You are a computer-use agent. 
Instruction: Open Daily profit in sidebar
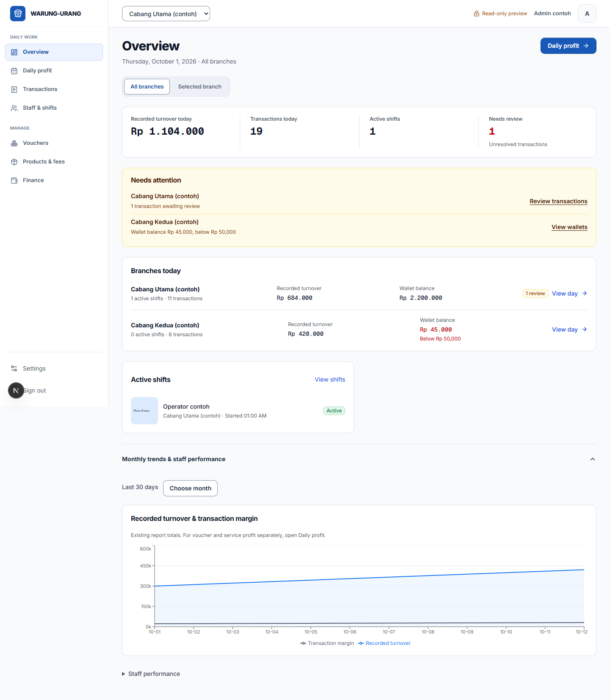(54, 71)
